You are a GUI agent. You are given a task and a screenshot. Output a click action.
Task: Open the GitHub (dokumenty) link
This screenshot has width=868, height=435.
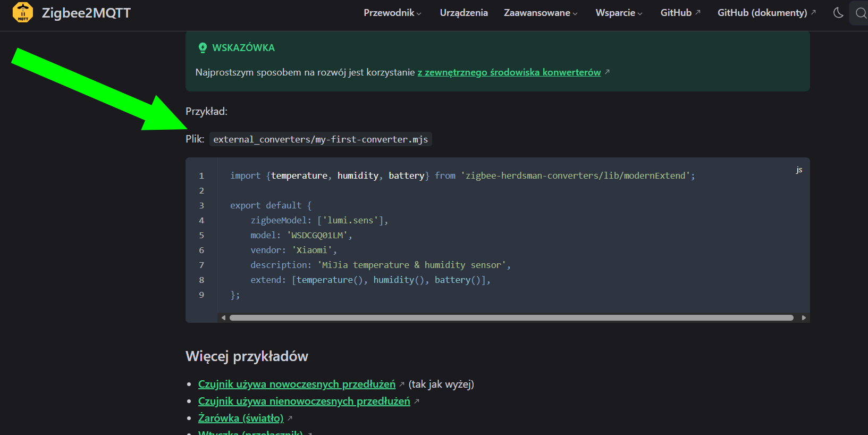[766, 13]
